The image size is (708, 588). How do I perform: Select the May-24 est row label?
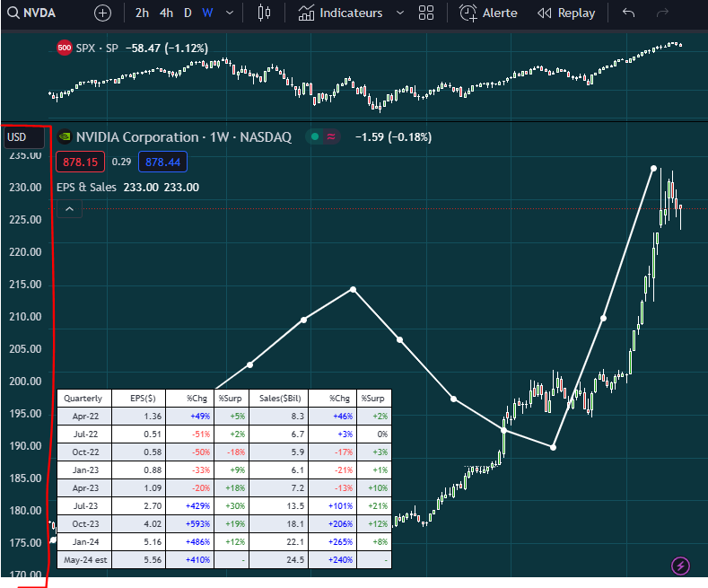[84, 560]
